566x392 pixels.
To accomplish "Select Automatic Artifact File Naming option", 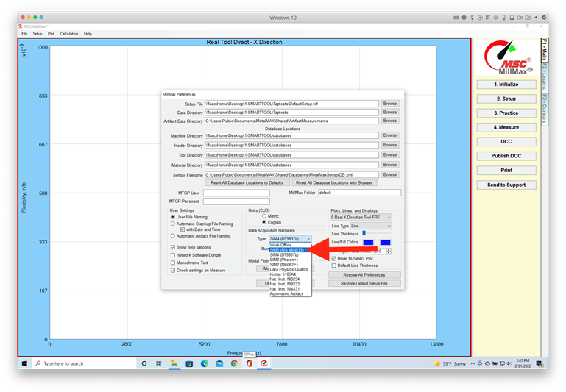I will 173,236.
